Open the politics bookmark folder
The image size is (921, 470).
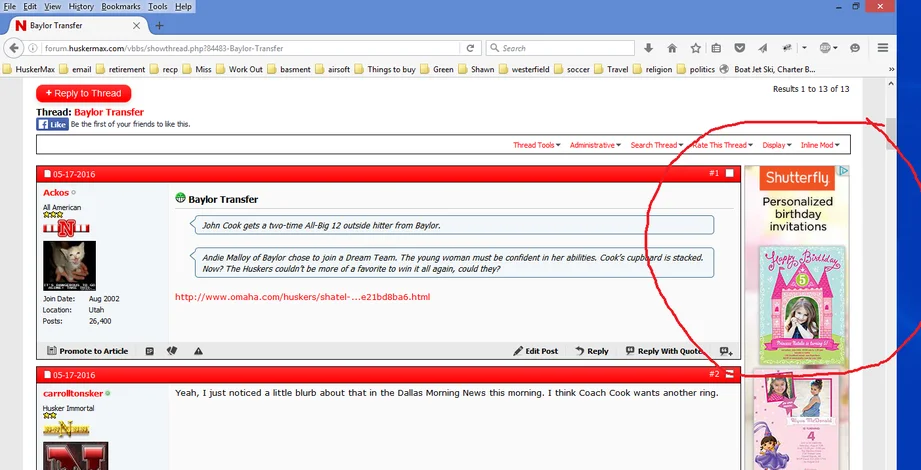tap(696, 69)
